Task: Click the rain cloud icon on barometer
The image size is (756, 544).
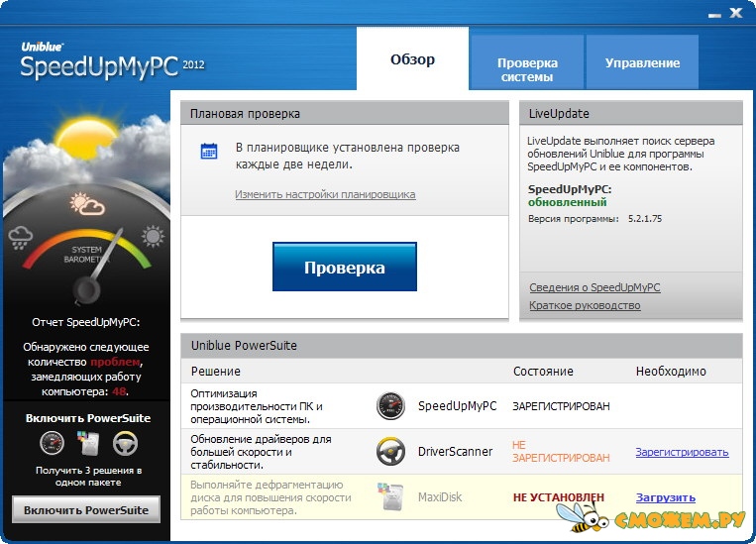Action: 20,238
